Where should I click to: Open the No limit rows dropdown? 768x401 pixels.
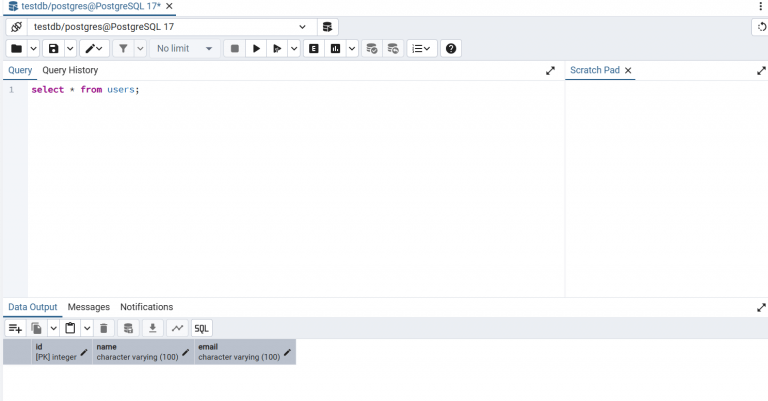[184, 48]
